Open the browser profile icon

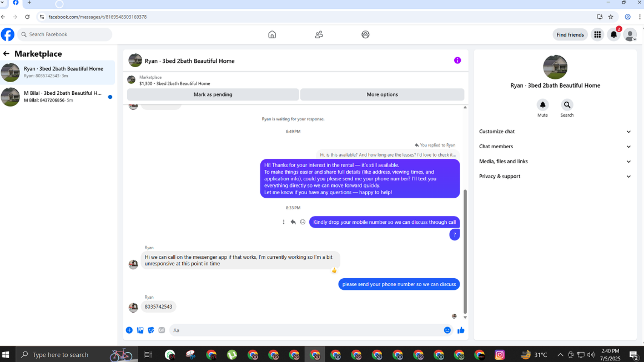627,17
